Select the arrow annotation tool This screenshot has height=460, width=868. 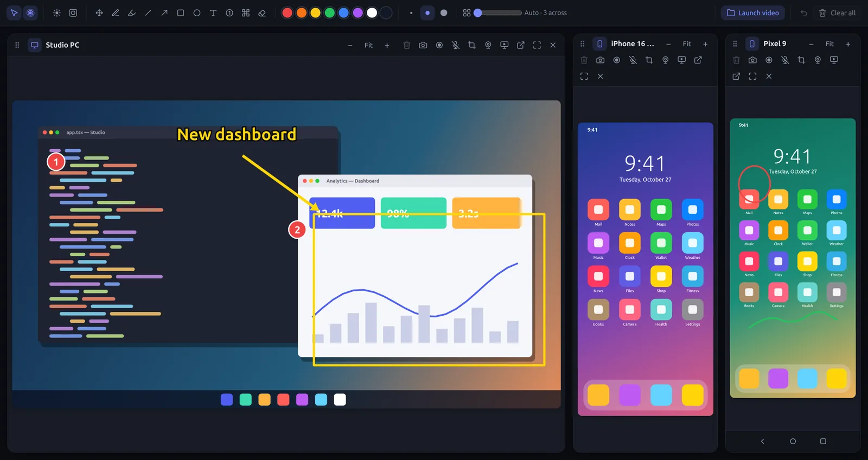click(164, 13)
